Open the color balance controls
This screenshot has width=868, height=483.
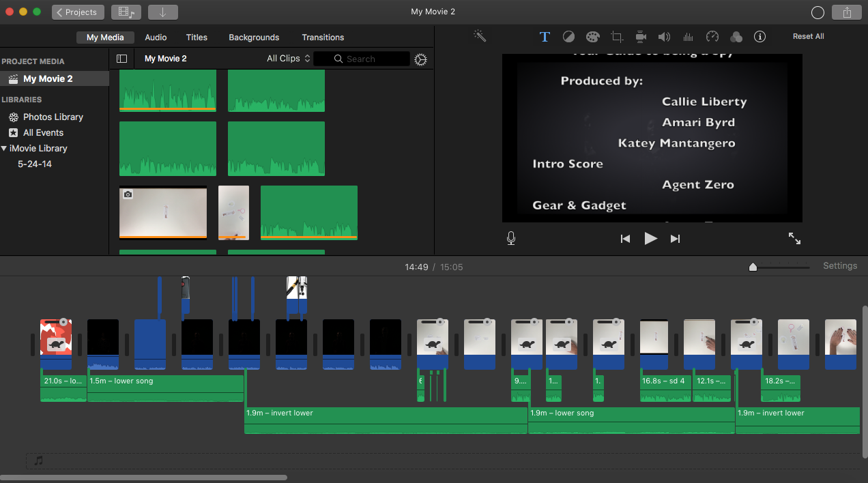click(x=568, y=36)
